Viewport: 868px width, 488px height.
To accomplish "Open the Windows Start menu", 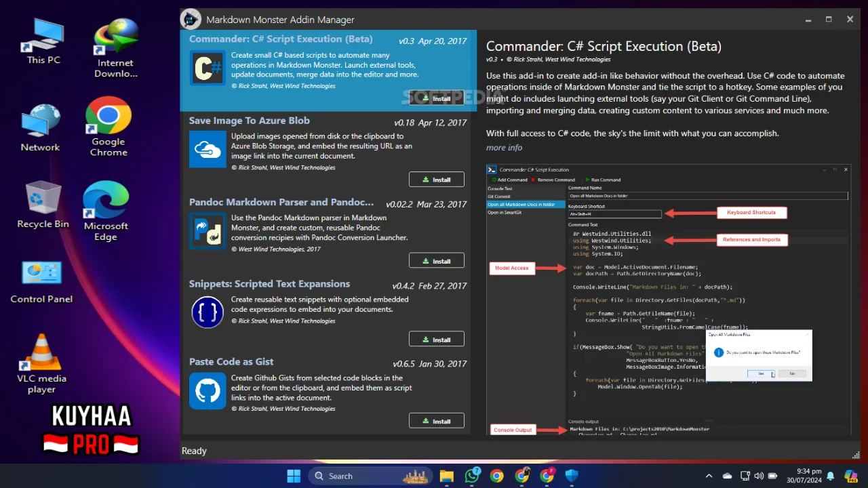I will (x=294, y=476).
